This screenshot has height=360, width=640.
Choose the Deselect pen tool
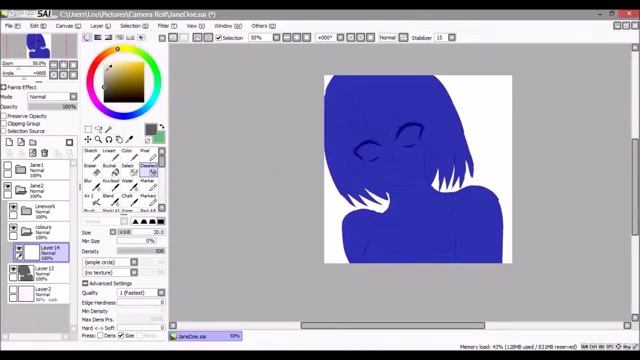coord(148,170)
